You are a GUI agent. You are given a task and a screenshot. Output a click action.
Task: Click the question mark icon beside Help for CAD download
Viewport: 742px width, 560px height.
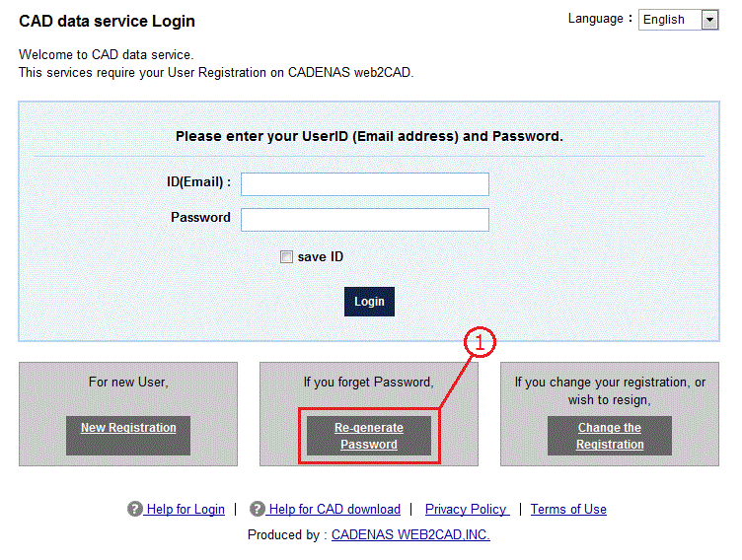[x=258, y=509]
